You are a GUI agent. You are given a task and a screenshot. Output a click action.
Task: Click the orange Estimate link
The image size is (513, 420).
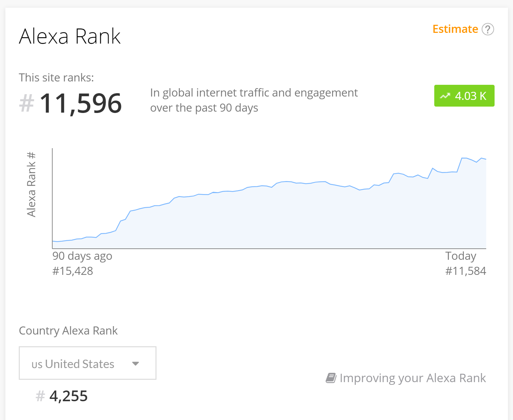(455, 29)
